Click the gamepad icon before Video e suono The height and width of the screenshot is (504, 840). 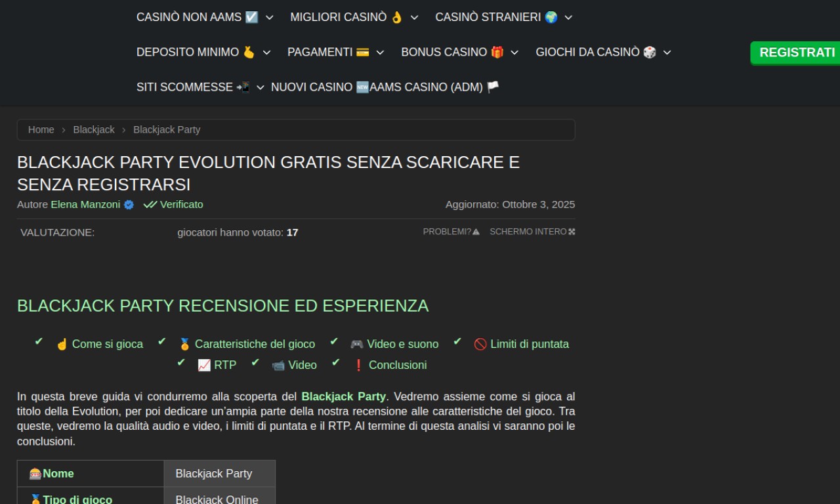356,344
